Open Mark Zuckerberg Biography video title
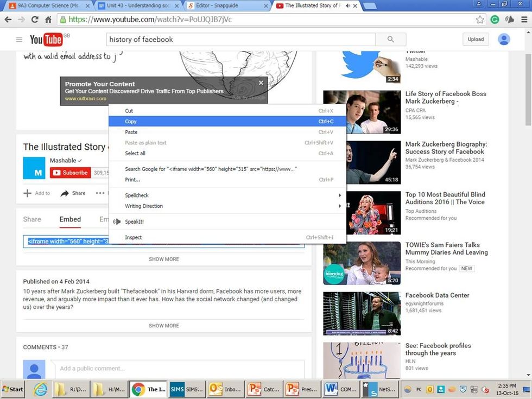 pos(446,148)
